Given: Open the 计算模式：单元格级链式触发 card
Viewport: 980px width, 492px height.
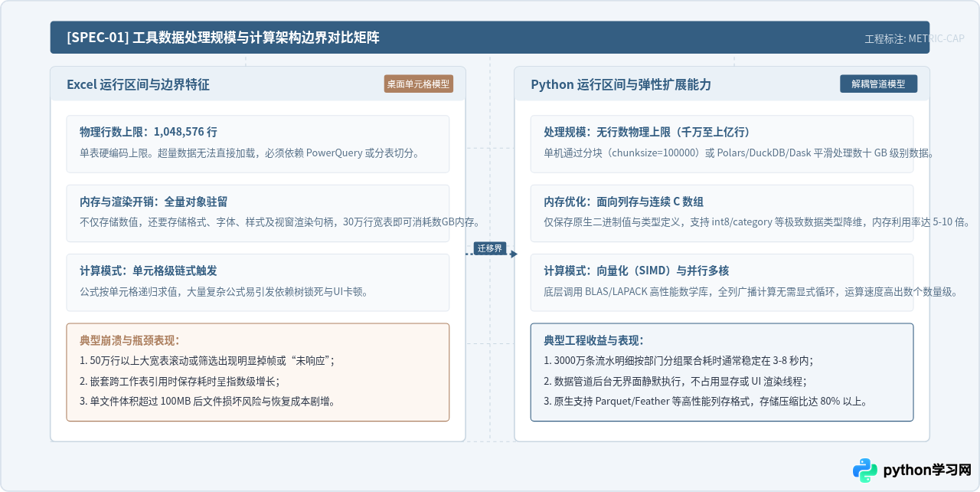Looking at the screenshot, I should pos(257,282).
